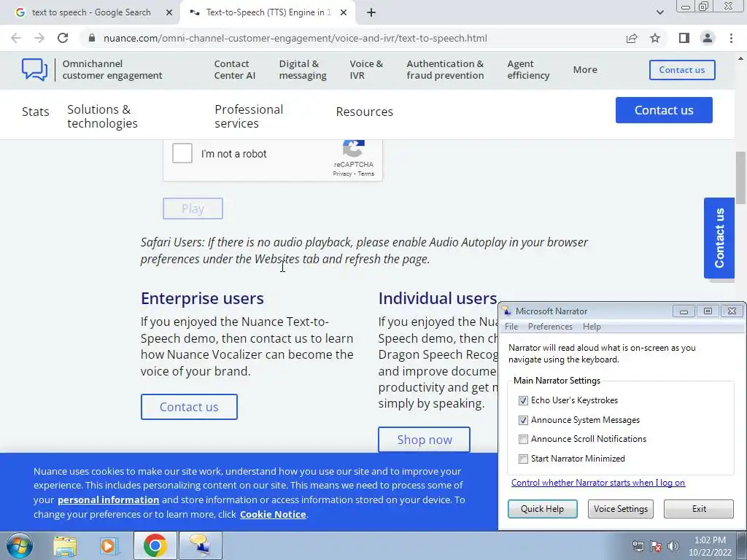This screenshot has height=560, width=747.
Task: Switch to text to speech Google Search tab
Action: pos(90,12)
